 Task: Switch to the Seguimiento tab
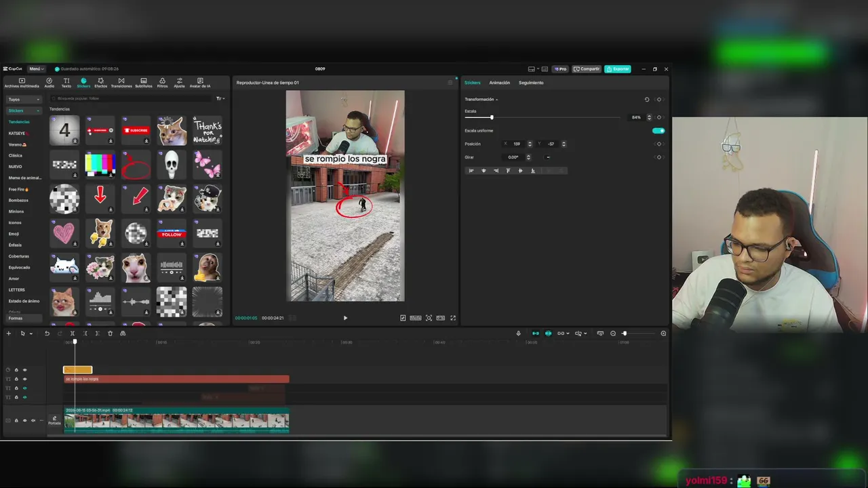click(x=531, y=83)
